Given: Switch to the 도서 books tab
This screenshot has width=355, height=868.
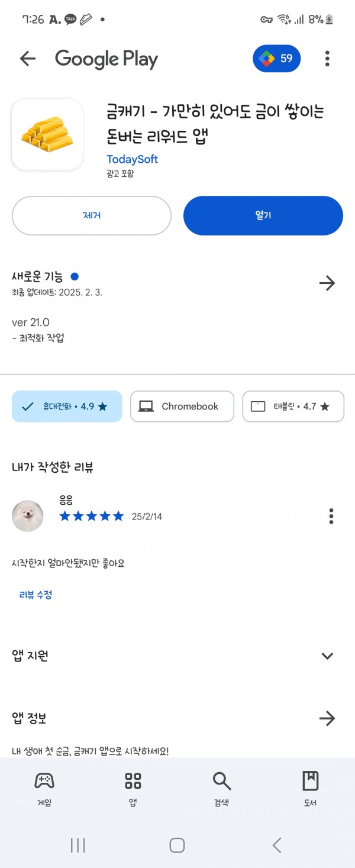Looking at the screenshot, I should click(x=311, y=789).
